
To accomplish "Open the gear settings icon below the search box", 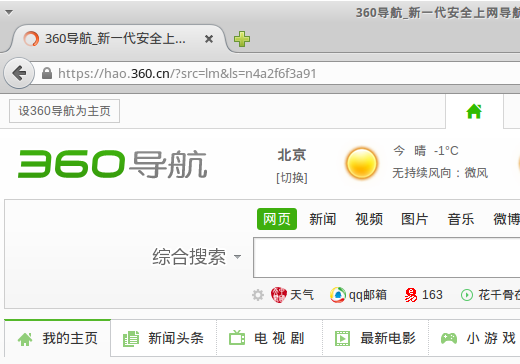I will pos(258,295).
